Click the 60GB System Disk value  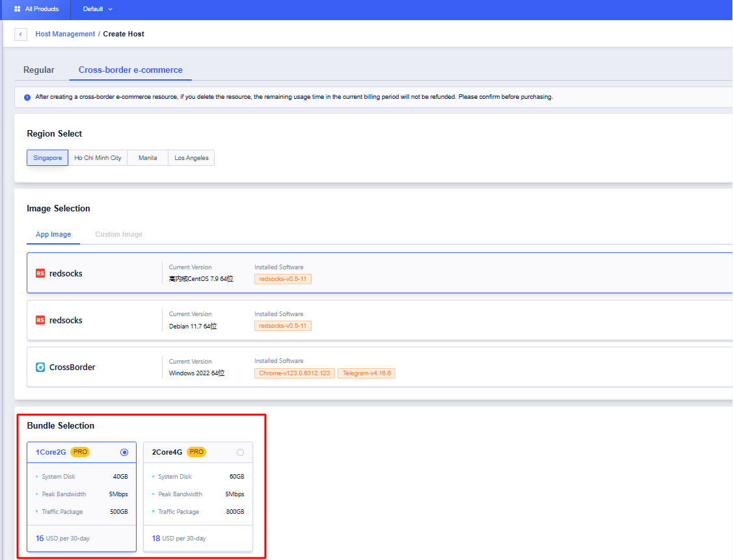[237, 477]
